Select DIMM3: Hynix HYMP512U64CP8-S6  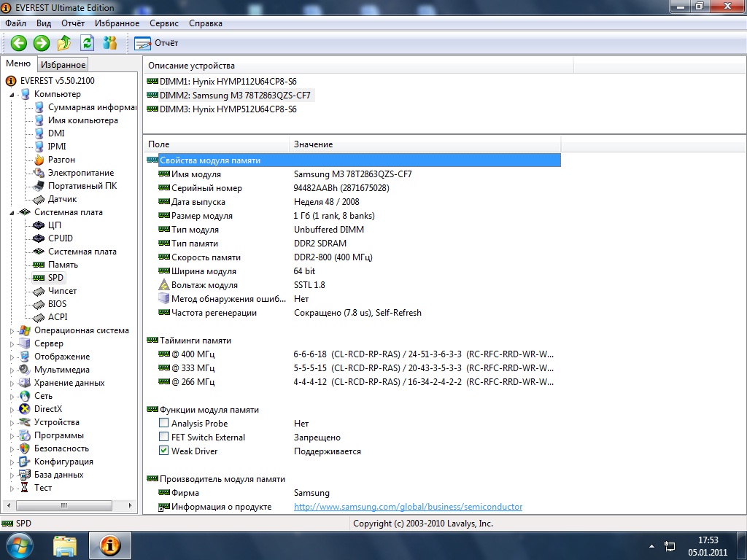pyautogui.click(x=228, y=109)
